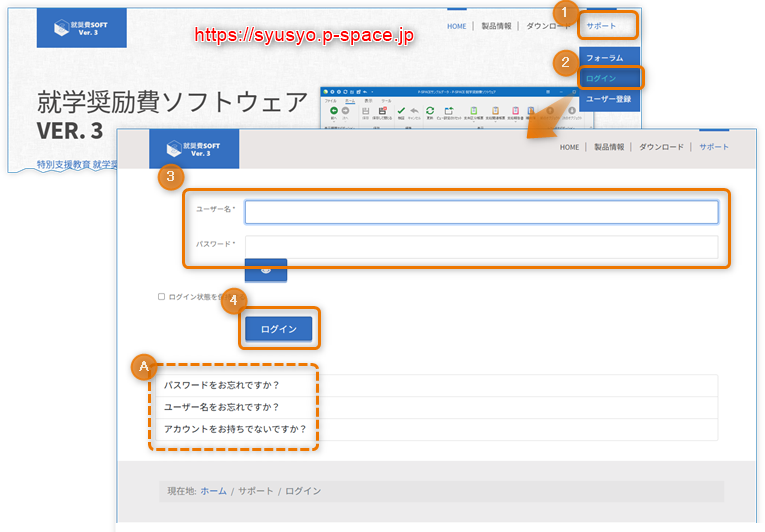
Task: Select the ホーム tab in the app ribbon
Action: (x=350, y=101)
